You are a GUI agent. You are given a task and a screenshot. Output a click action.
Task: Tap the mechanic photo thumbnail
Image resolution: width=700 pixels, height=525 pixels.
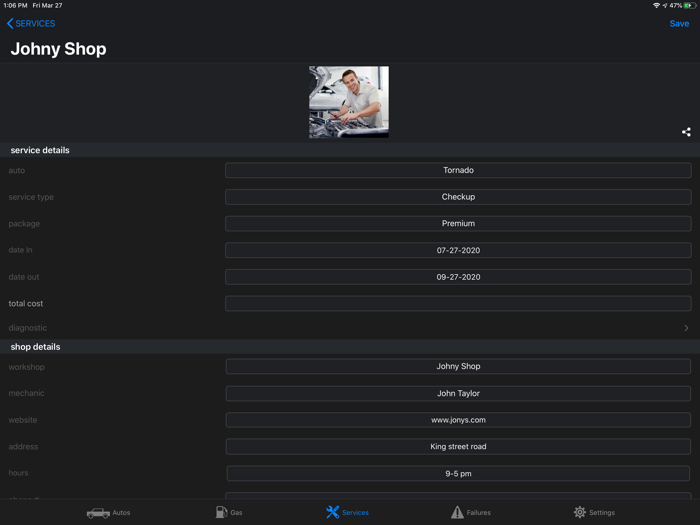[x=349, y=102]
